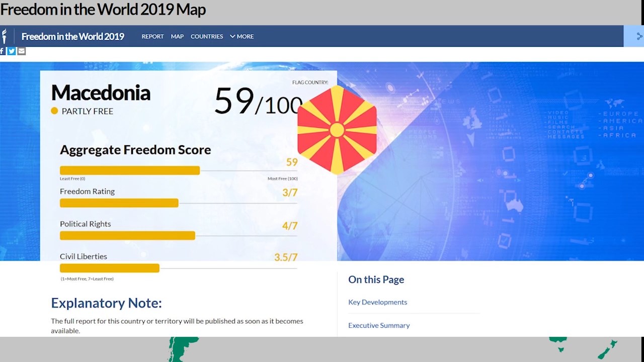
Task: Click the yellow Partly Free status dot
Action: pos(54,111)
